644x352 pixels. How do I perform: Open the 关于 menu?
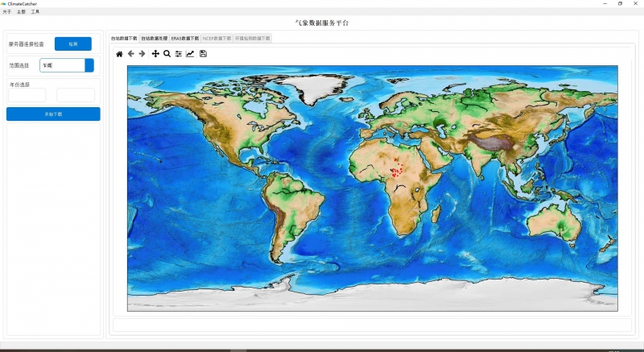click(7, 12)
